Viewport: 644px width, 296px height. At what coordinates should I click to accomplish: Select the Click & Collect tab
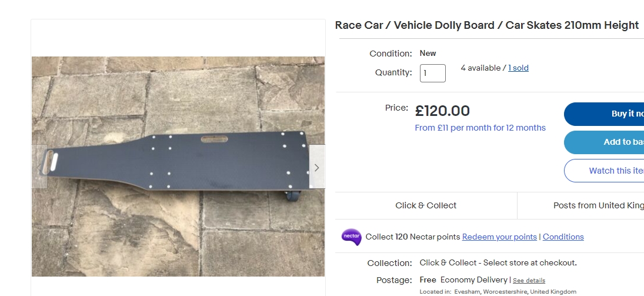[426, 205]
